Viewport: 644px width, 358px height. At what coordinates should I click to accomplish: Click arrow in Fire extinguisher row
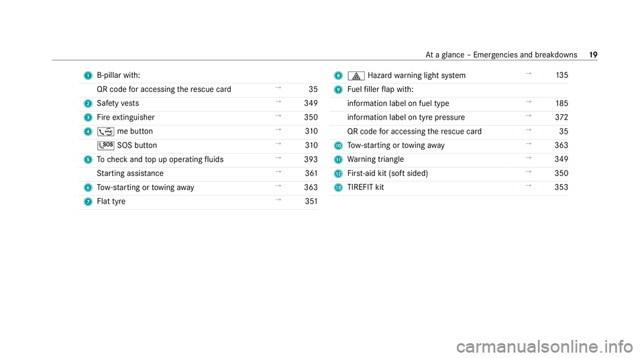tap(278, 116)
